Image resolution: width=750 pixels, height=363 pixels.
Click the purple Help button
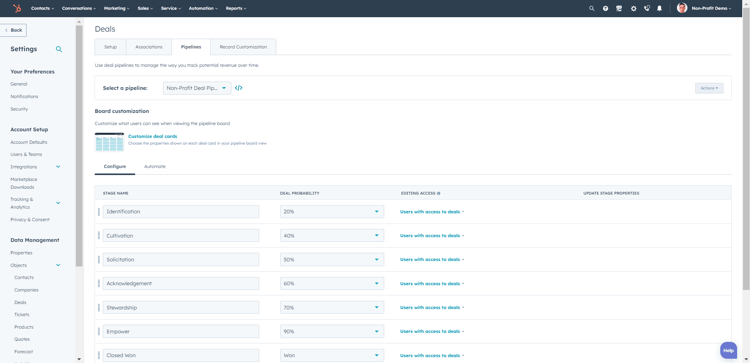coord(728,351)
